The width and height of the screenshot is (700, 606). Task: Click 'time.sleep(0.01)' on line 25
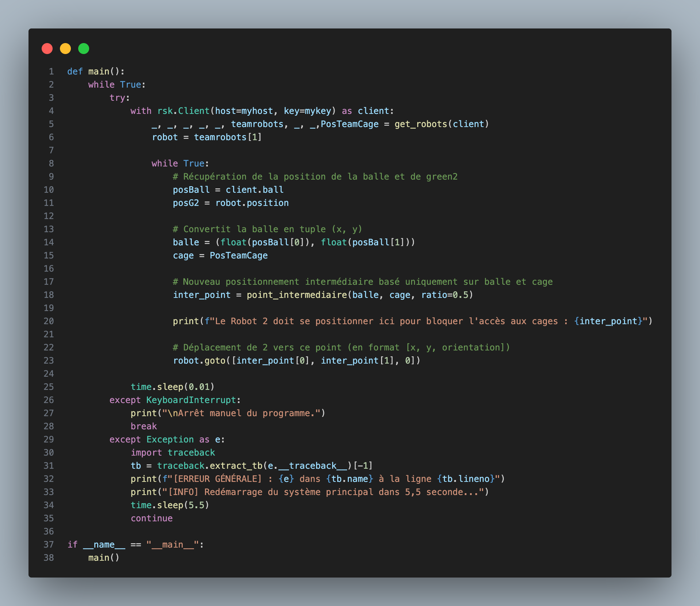pyautogui.click(x=173, y=387)
